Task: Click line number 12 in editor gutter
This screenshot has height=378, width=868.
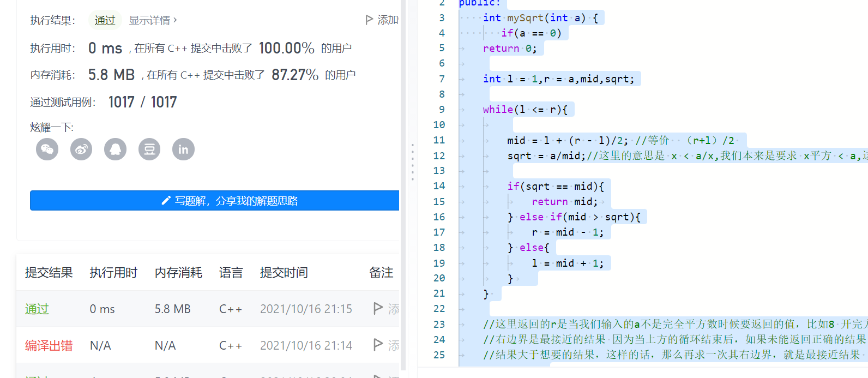Action: pyautogui.click(x=439, y=155)
